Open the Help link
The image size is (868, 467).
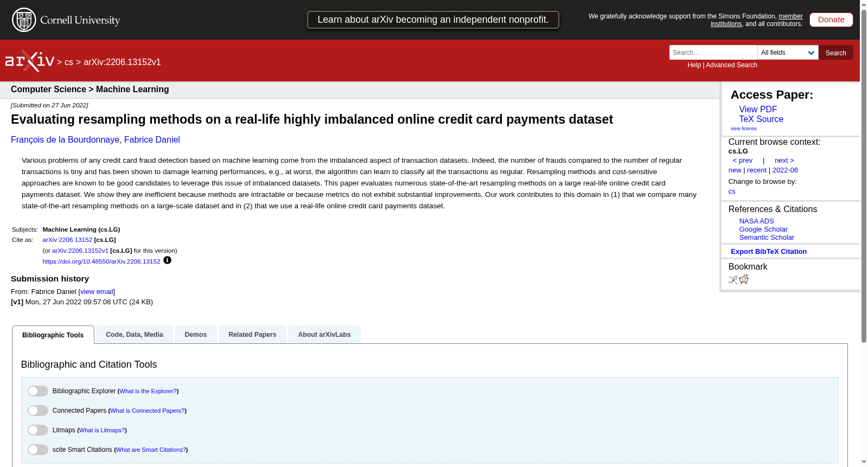point(694,65)
